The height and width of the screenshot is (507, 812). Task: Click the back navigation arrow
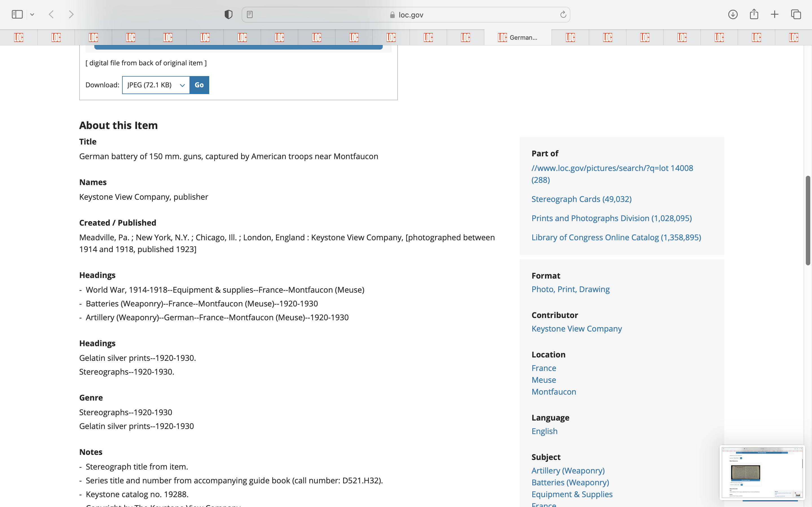[x=51, y=14]
